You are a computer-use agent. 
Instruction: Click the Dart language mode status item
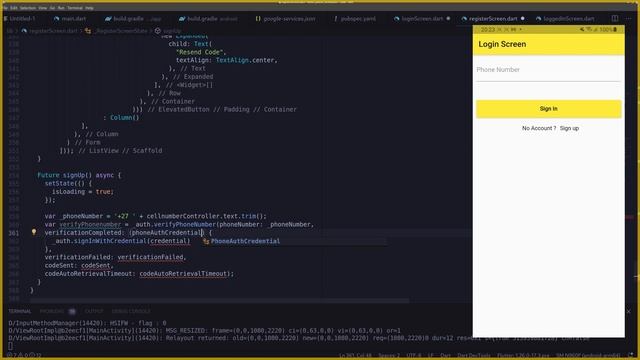tap(445, 356)
